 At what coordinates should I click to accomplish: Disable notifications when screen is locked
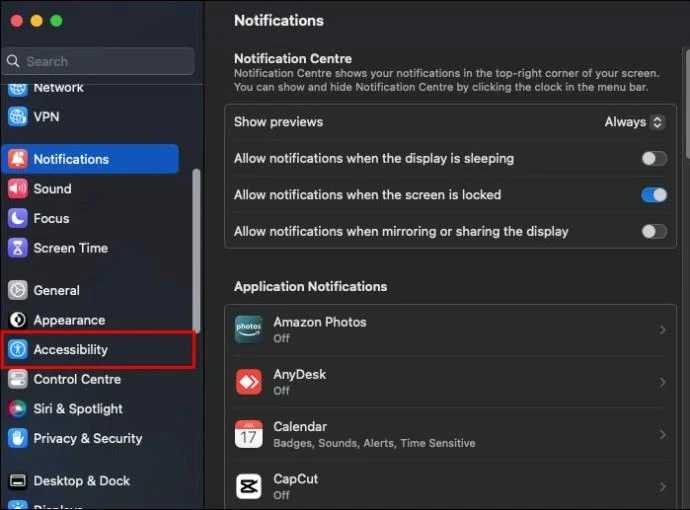pos(654,195)
